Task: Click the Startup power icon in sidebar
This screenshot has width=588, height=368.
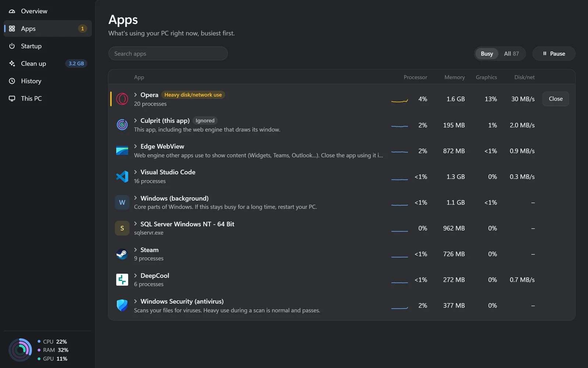Action: (12, 46)
